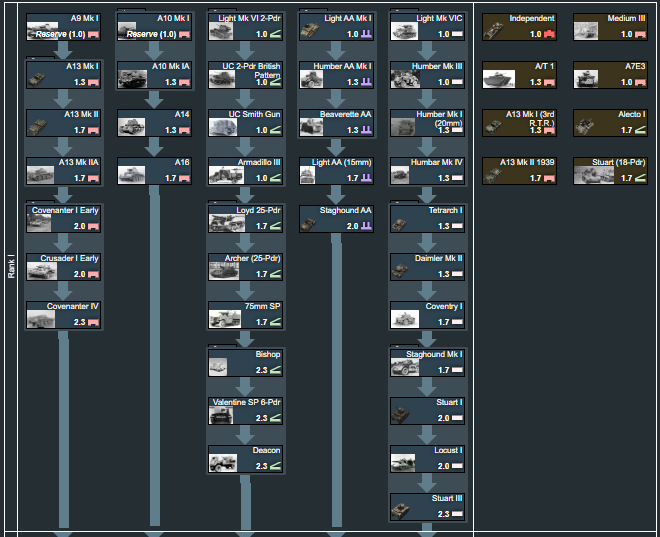Click the Coventry I armored car icon
Screen dimensions: 660x537
(403, 319)
